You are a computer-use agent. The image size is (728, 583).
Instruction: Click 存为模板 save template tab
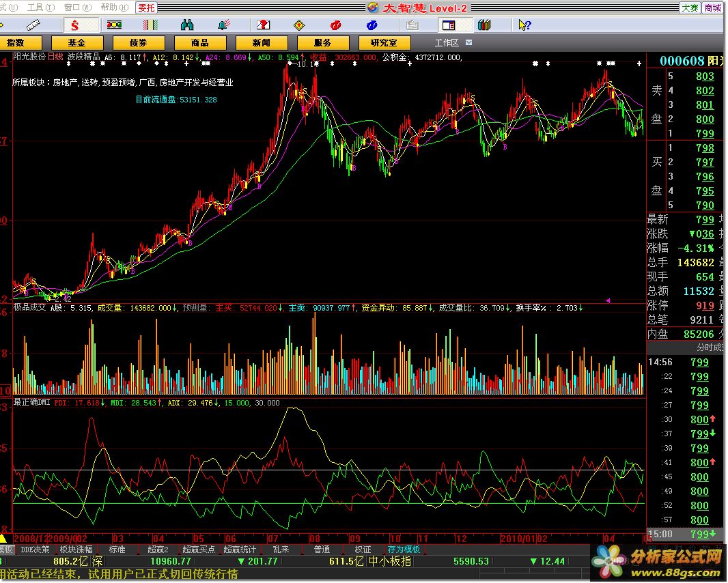coord(404,550)
